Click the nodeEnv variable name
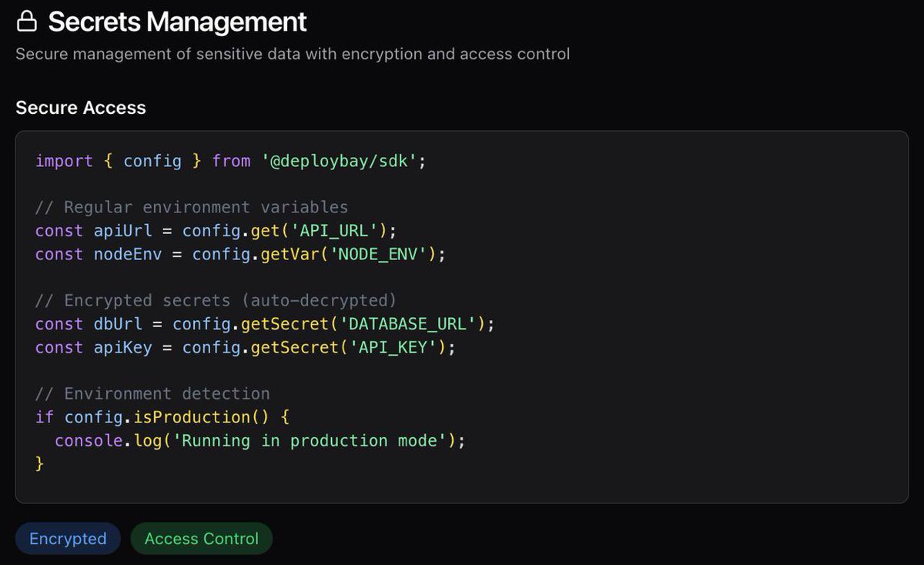 point(128,254)
